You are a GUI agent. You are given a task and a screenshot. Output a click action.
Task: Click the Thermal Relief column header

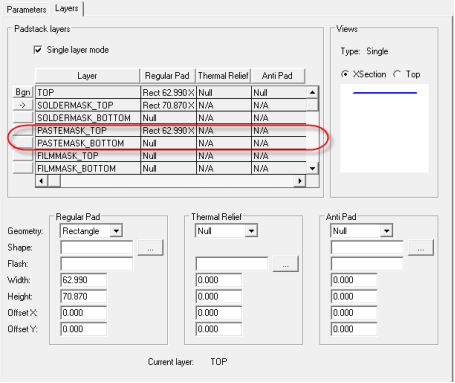click(223, 76)
